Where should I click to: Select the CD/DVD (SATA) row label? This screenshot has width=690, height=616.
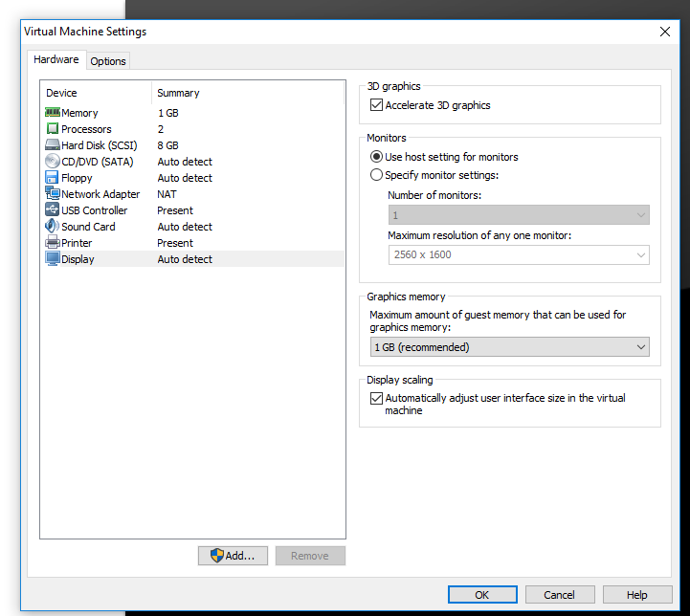click(x=98, y=162)
